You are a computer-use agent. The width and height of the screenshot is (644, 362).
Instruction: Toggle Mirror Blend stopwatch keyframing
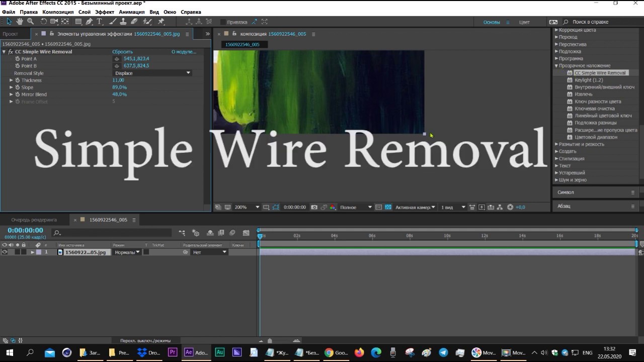pyautogui.click(x=17, y=95)
